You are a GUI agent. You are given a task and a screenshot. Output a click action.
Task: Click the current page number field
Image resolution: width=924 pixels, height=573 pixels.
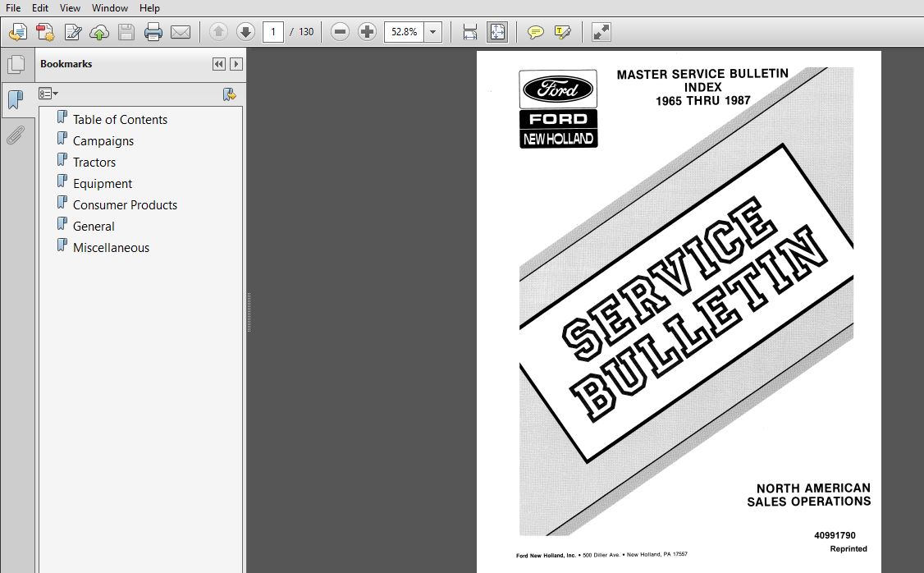point(273,32)
